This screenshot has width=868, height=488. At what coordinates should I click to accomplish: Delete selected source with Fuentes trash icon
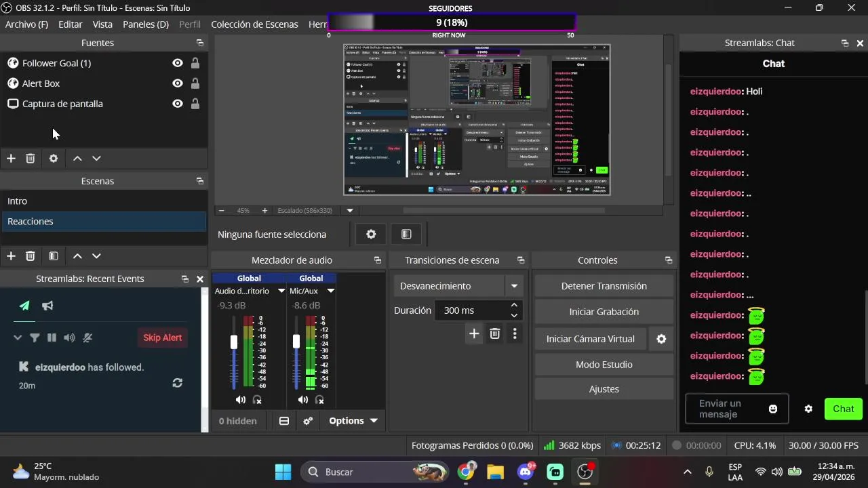(x=30, y=158)
